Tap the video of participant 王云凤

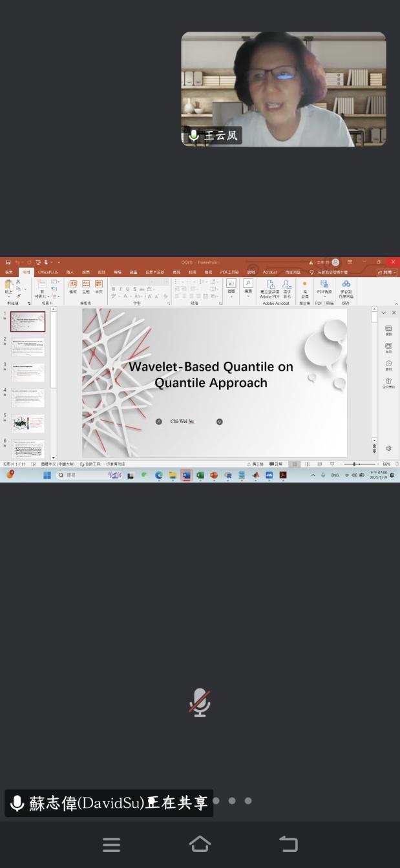pyautogui.click(x=283, y=89)
